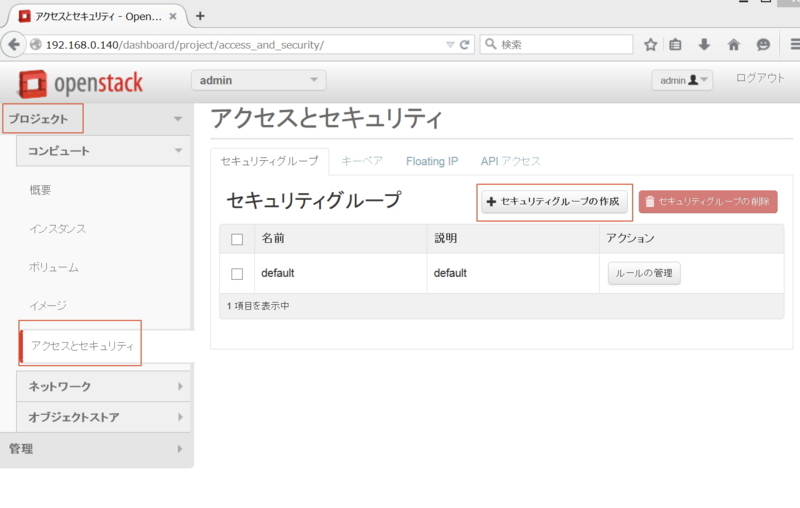Open URL history dropdown arrow
Image resolution: width=800 pixels, height=508 pixels.
point(450,44)
